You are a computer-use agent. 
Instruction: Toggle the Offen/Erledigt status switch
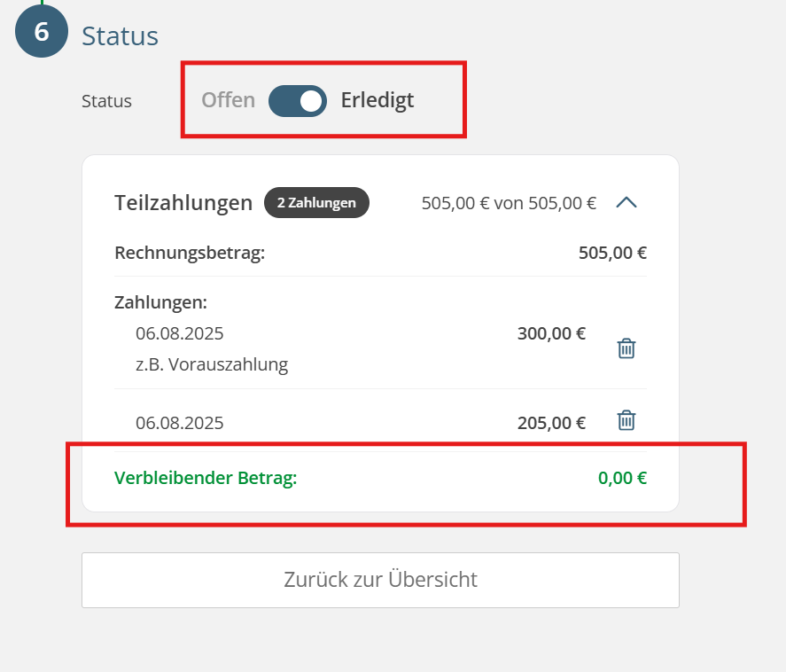point(298,101)
